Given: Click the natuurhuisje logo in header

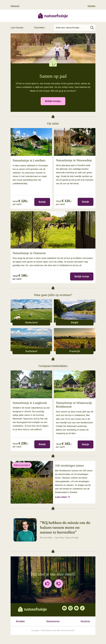Looking at the screenshot, I should pos(53,16).
